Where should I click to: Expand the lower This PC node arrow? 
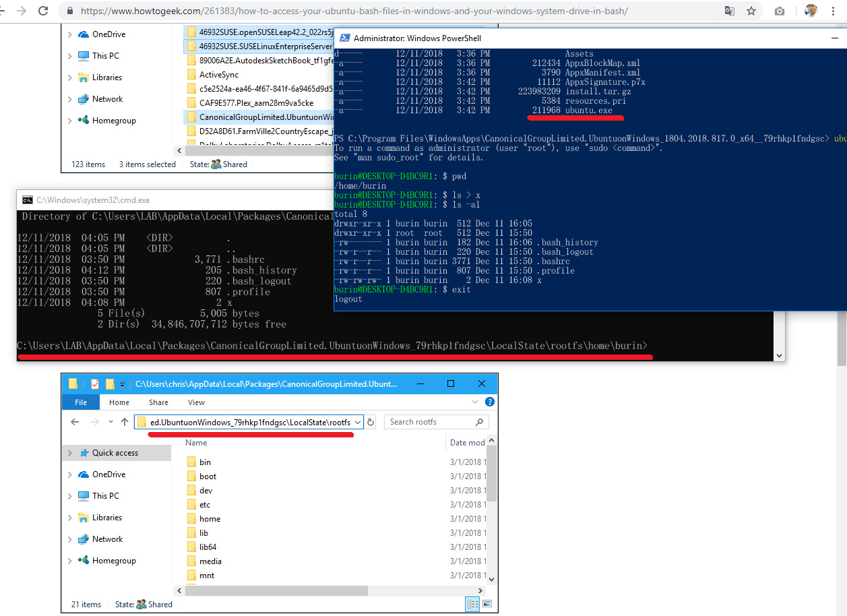click(70, 496)
